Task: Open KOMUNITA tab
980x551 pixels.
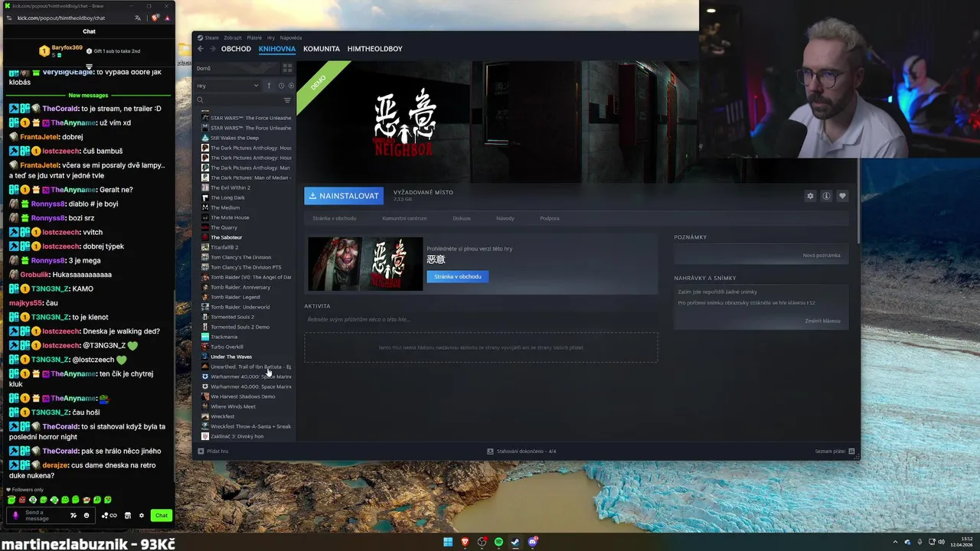Action: point(322,49)
